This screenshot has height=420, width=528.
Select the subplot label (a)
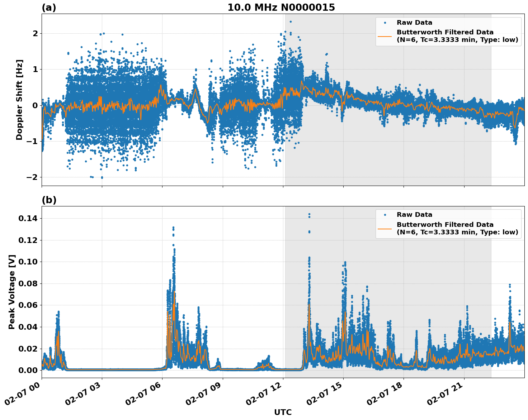point(49,7)
